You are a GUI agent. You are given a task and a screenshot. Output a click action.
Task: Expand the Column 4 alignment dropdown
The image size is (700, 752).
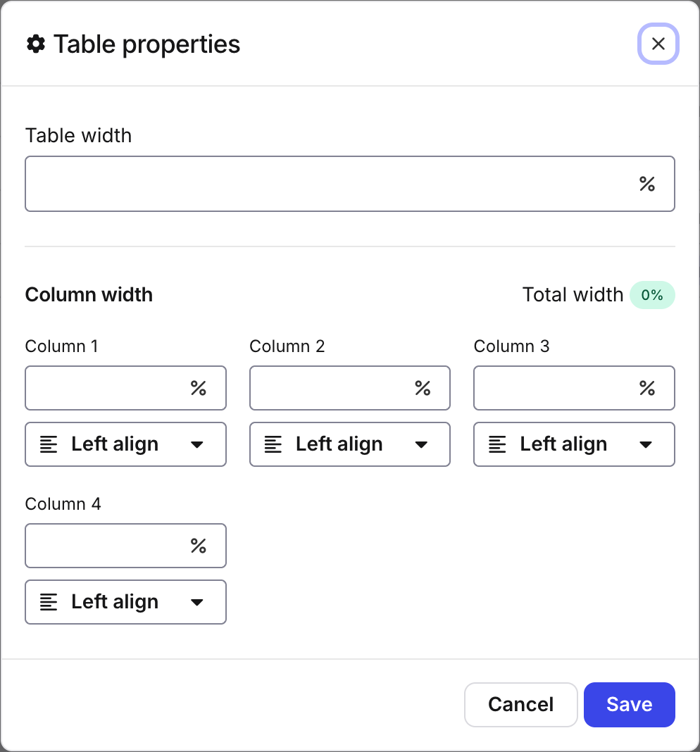[x=197, y=602]
